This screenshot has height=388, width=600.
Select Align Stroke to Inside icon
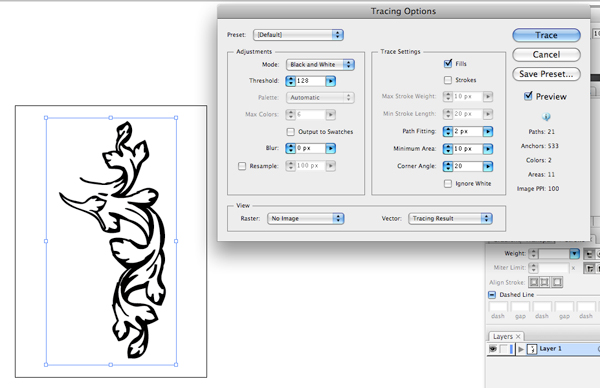545,282
